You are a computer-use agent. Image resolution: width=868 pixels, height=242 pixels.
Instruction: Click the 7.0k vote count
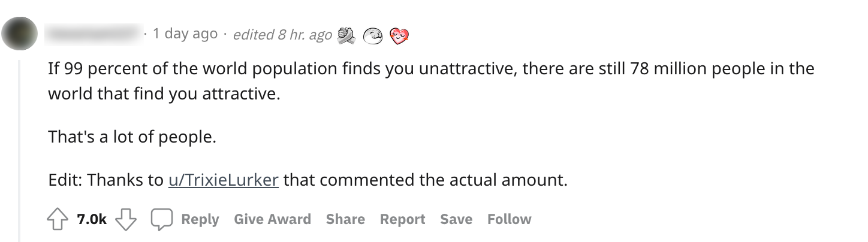click(92, 220)
